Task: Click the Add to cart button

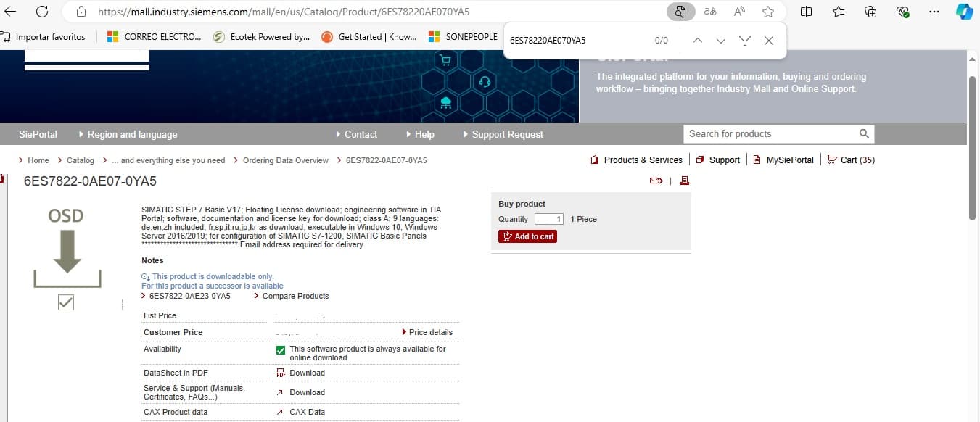Action: pos(527,236)
